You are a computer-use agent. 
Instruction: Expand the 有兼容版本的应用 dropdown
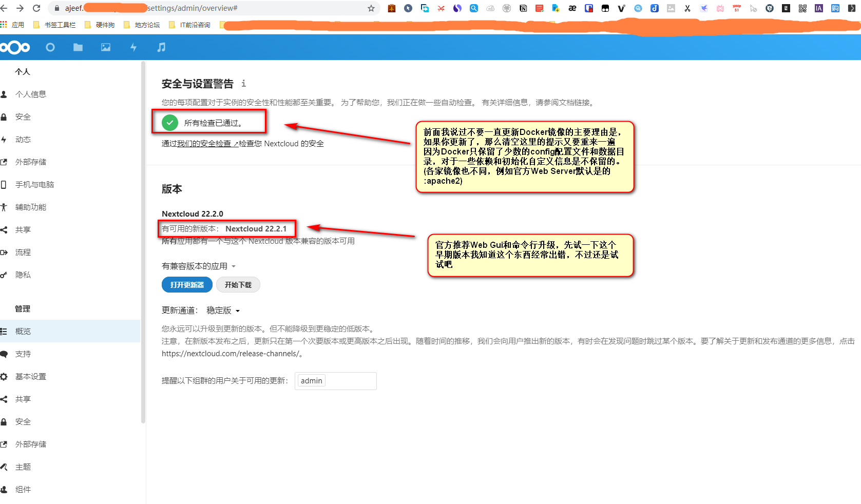[x=199, y=266]
